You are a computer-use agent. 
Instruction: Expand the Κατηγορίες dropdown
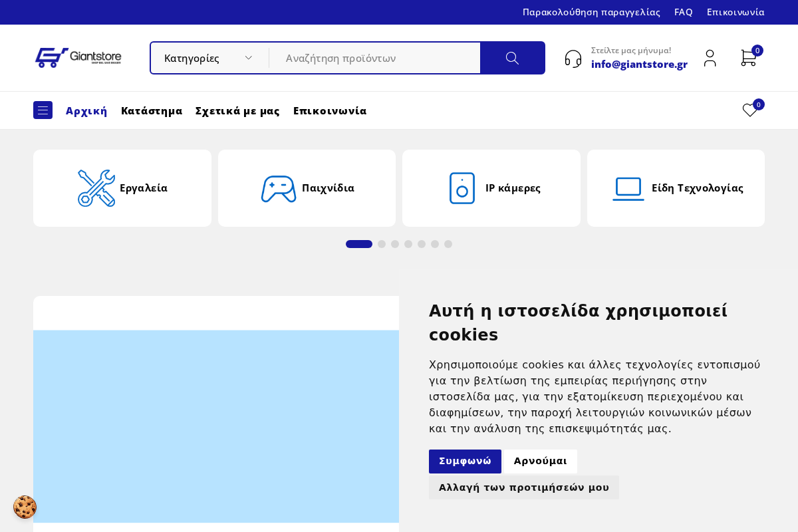[209, 58]
